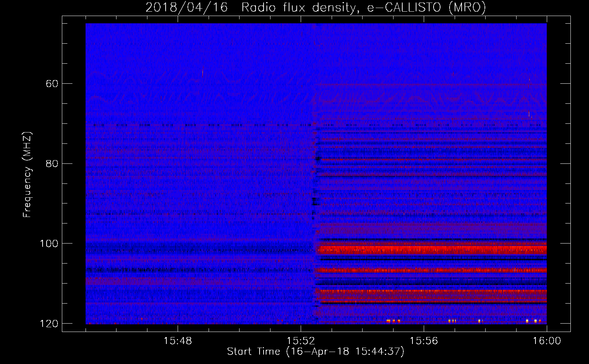The image size is (589, 364).
Task: Click the 60 frequency tick label
Action: [52, 84]
